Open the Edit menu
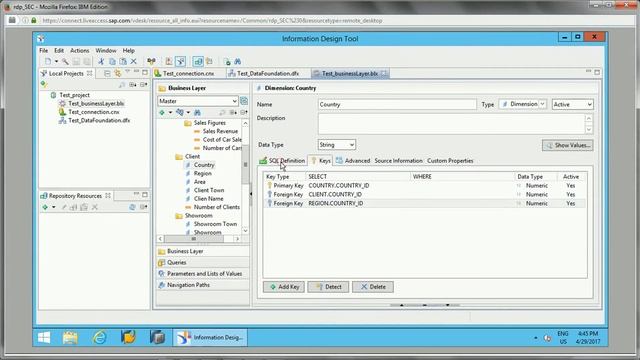Image resolution: width=640 pixels, height=360 pixels. [59, 51]
